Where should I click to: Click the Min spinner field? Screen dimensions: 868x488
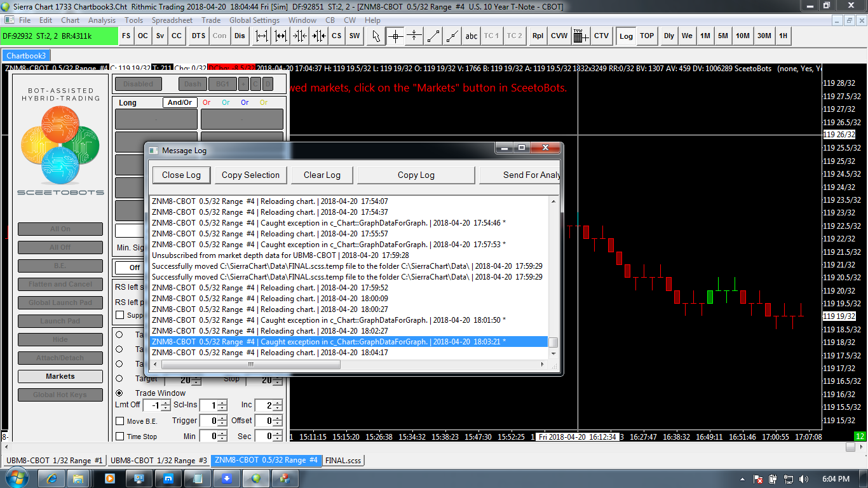click(x=213, y=436)
